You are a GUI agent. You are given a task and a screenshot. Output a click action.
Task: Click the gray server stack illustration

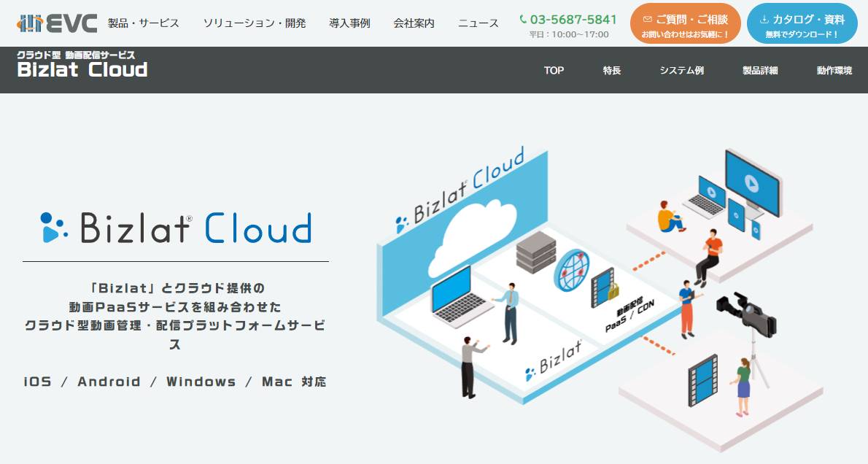(x=536, y=252)
